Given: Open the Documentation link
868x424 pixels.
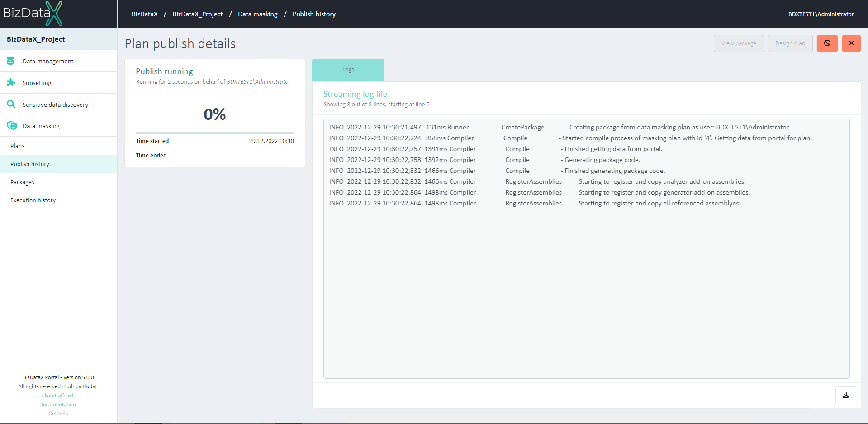Looking at the screenshot, I should [57, 405].
